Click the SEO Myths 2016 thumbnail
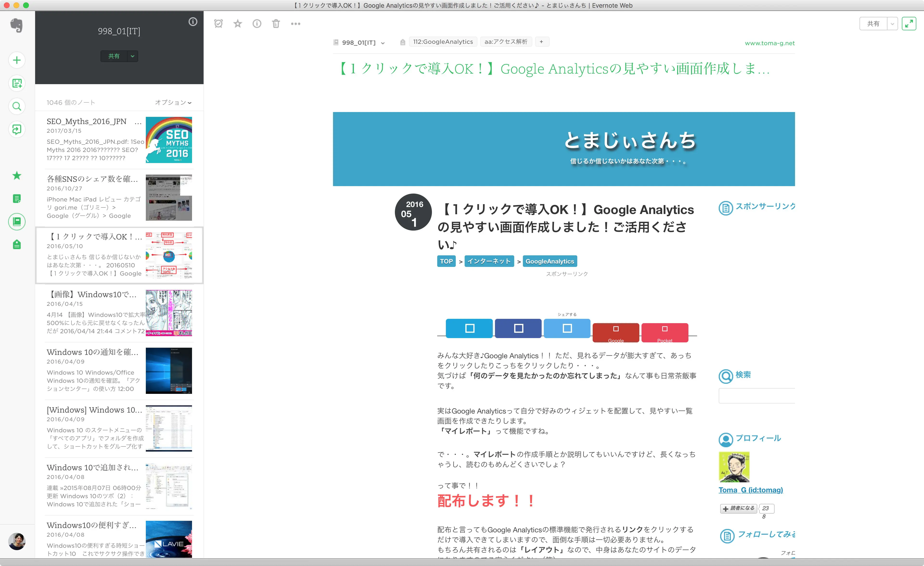The image size is (924, 566). pos(169,140)
